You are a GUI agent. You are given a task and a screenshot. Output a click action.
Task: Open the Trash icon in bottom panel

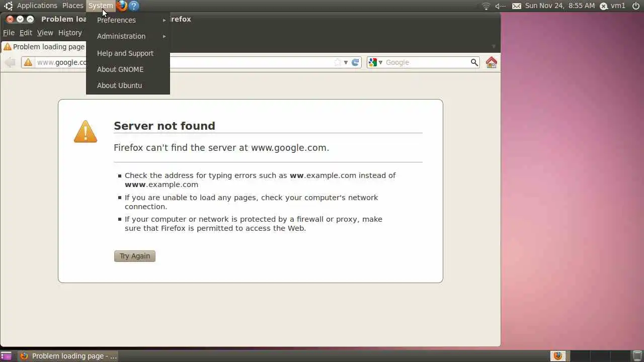tap(637, 356)
